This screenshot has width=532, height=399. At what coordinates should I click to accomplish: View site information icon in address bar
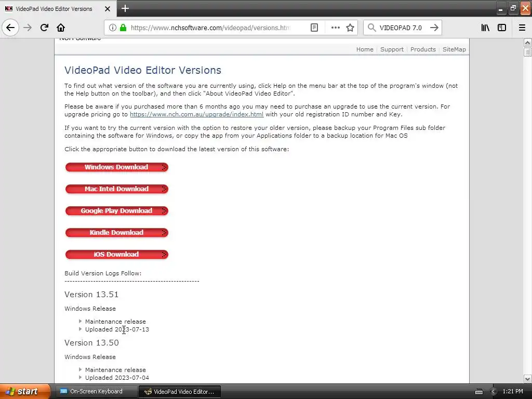click(x=113, y=28)
